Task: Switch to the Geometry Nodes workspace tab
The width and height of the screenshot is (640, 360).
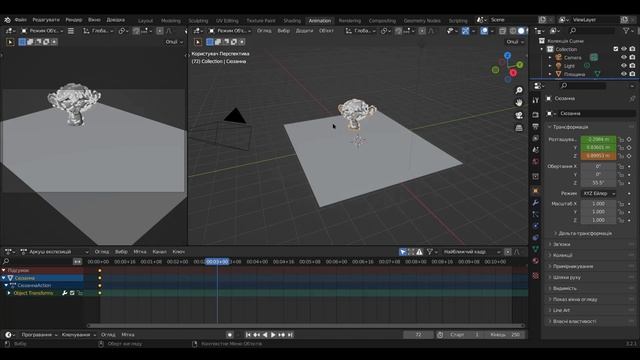Action: click(422, 20)
